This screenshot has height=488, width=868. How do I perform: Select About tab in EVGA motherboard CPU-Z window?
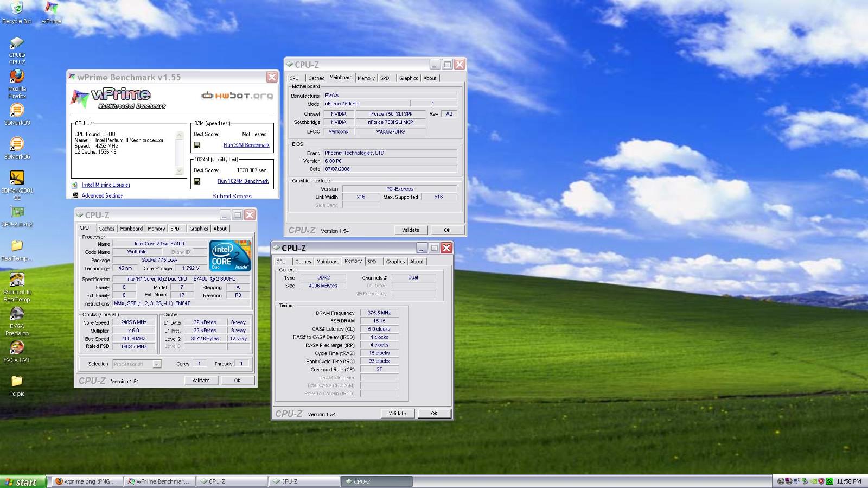[430, 78]
